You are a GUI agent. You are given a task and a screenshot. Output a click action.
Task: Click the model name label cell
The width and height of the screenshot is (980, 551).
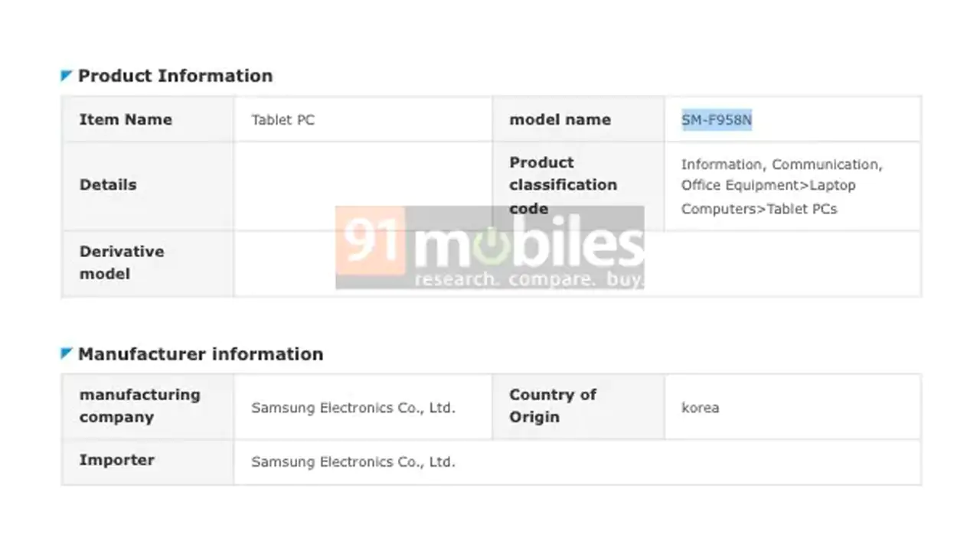click(x=578, y=119)
